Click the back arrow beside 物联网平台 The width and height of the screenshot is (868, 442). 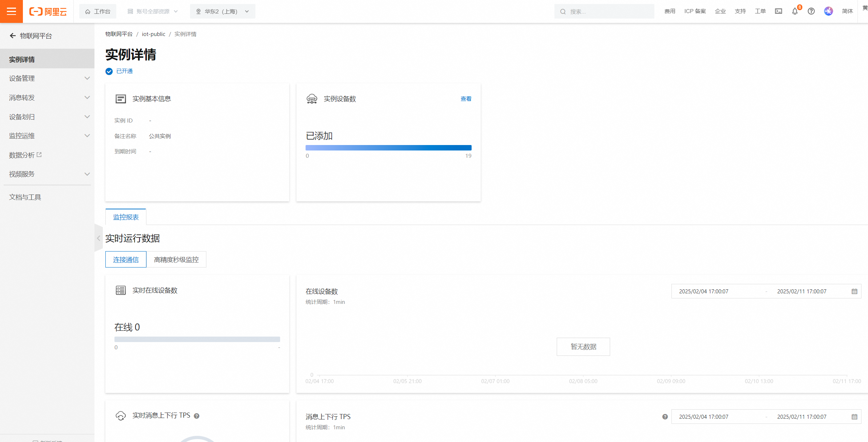tap(13, 36)
